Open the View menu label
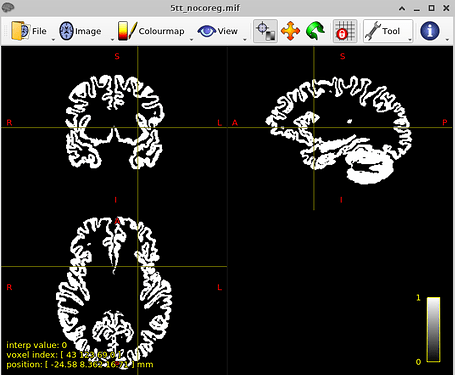 click(228, 31)
